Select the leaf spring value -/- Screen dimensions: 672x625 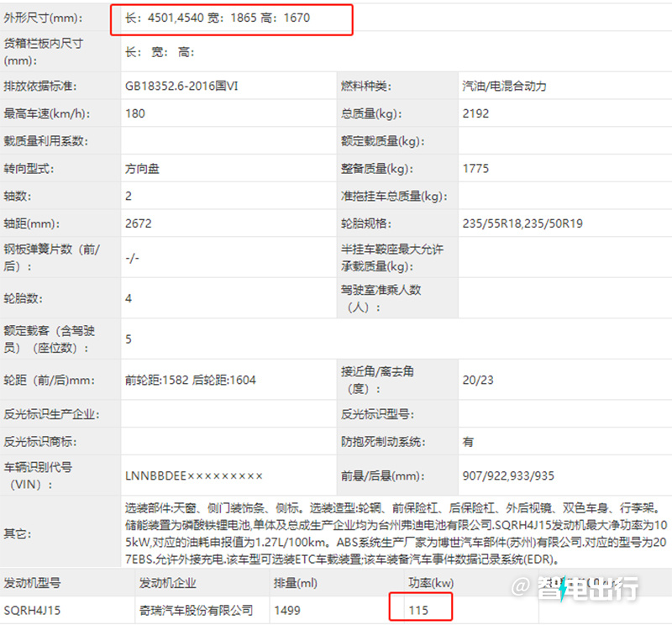[132, 258]
